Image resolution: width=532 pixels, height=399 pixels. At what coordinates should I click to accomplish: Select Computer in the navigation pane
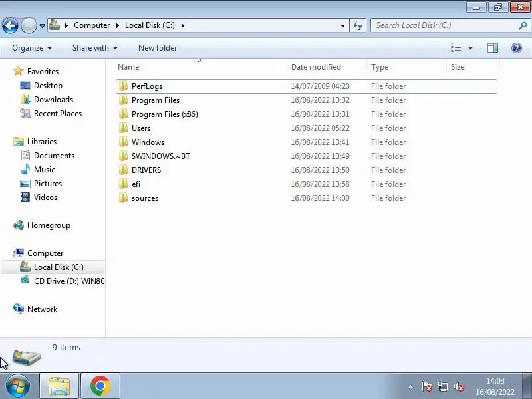tap(45, 253)
